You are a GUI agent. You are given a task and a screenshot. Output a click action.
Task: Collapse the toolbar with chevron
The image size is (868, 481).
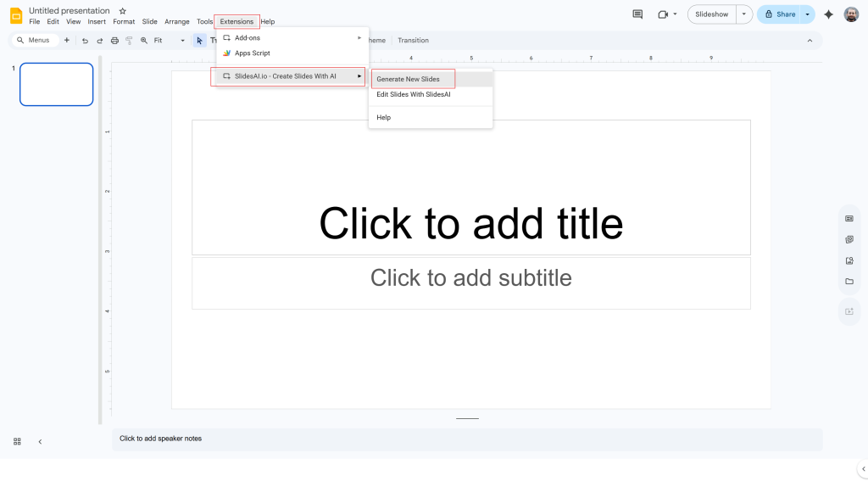(x=810, y=41)
